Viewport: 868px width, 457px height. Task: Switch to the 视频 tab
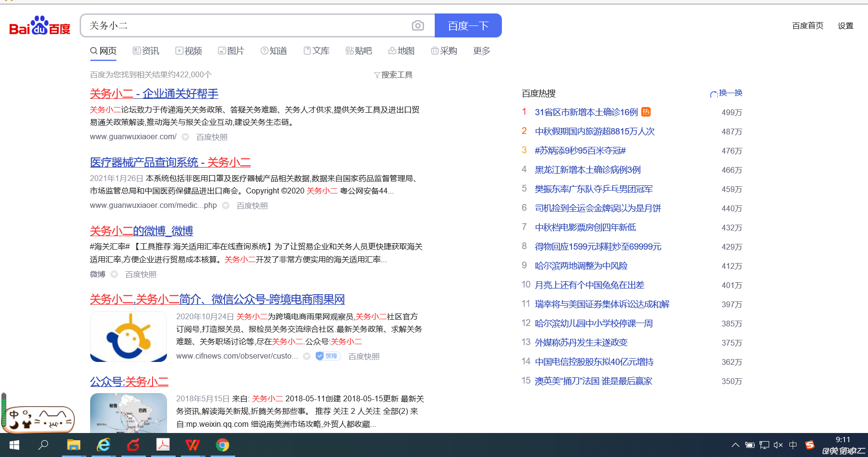189,51
